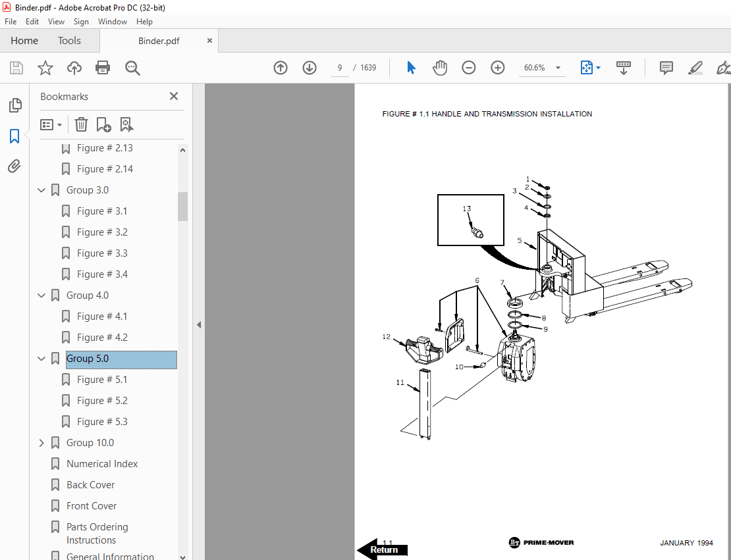Viewport: 731px width, 560px height.
Task: Collapse the Group 5.0 bookmark
Action: pyautogui.click(x=41, y=358)
